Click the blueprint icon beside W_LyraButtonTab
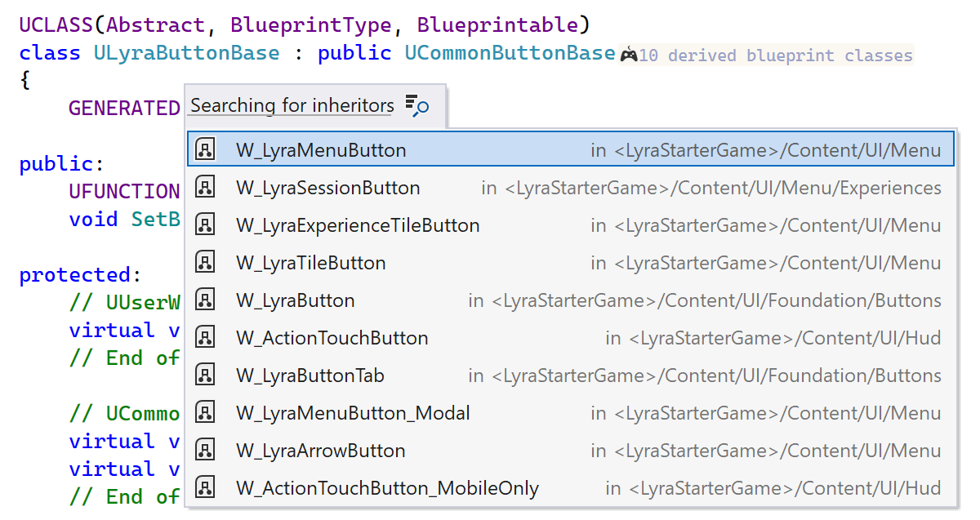 click(x=206, y=375)
